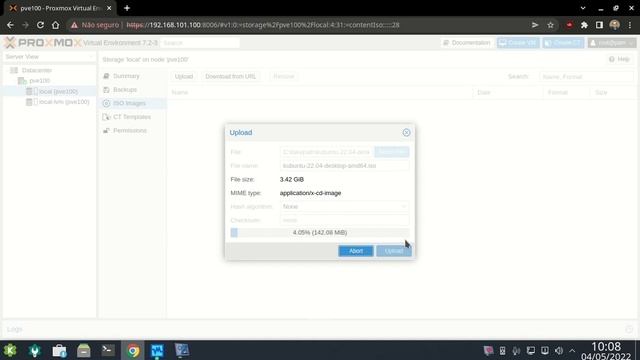Click the CT Templates file icon

point(107,117)
